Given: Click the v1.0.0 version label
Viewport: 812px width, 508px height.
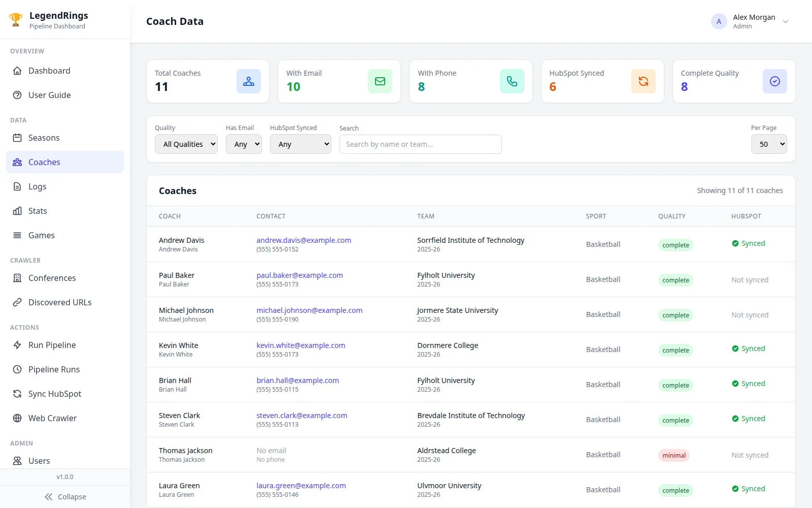Looking at the screenshot, I should tap(65, 477).
